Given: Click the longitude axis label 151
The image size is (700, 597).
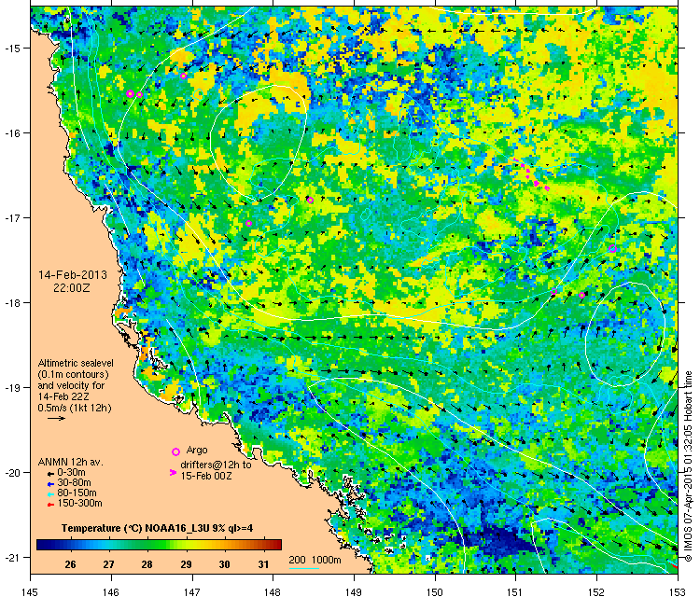Looking at the screenshot, I should (515, 591).
